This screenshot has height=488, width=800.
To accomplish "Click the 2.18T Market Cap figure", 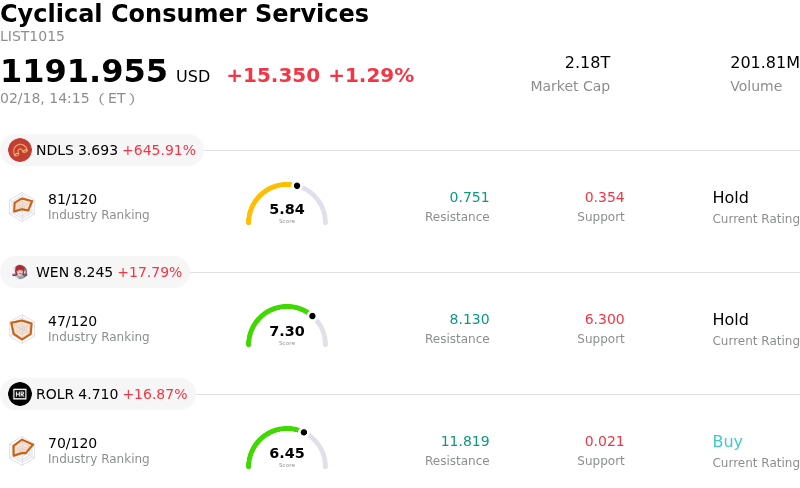I will (587, 63).
